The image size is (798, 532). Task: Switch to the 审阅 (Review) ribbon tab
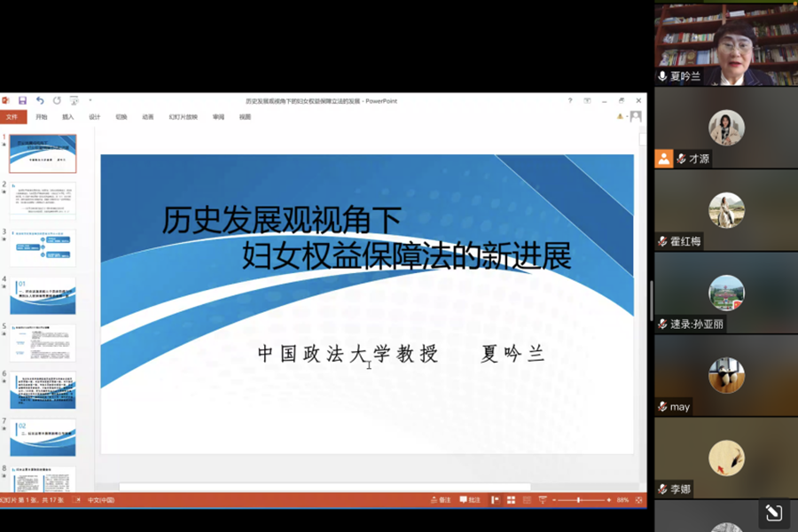(218, 117)
